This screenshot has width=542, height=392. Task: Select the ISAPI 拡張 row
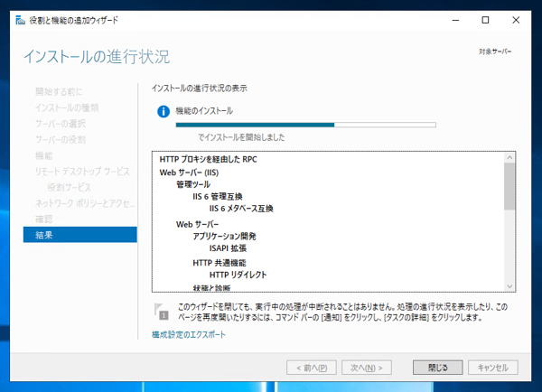pyautogui.click(x=228, y=248)
